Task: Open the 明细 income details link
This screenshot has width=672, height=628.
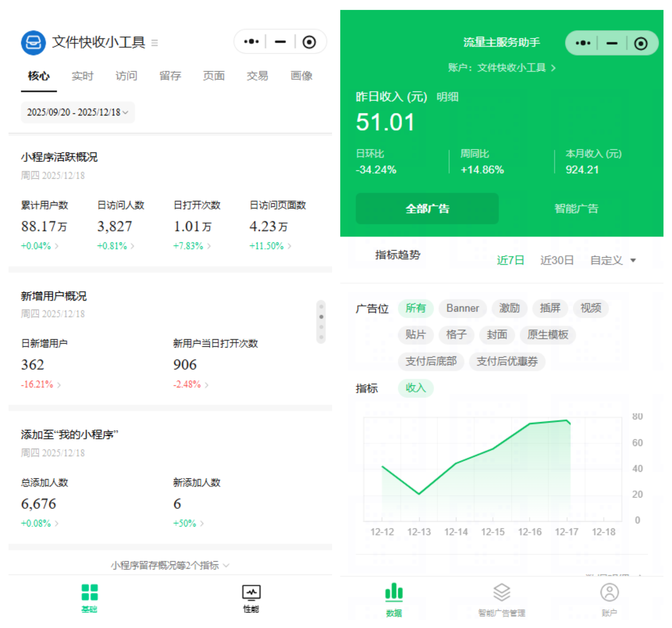Action: (x=447, y=97)
